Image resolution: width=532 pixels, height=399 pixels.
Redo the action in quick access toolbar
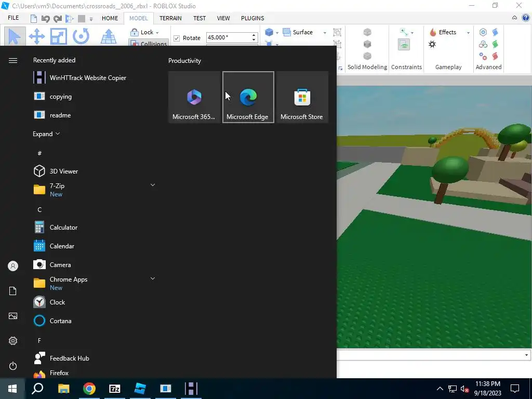[58, 19]
